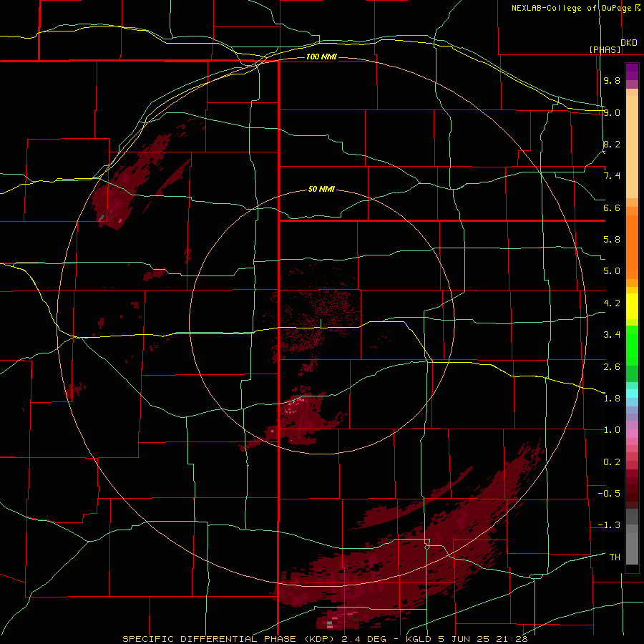Image resolution: width=644 pixels, height=644 pixels.
Task: Click the 3.4 scale value
Action: tap(612, 335)
